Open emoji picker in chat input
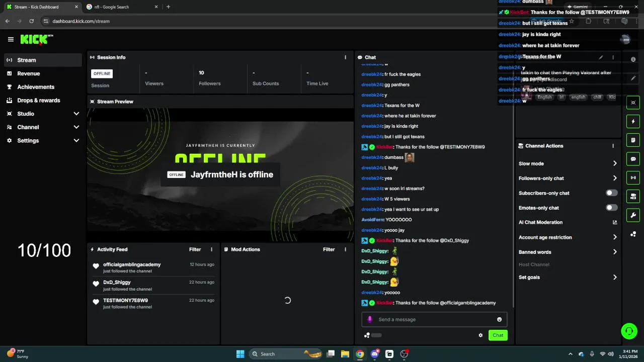The height and width of the screenshot is (362, 644). point(499,319)
